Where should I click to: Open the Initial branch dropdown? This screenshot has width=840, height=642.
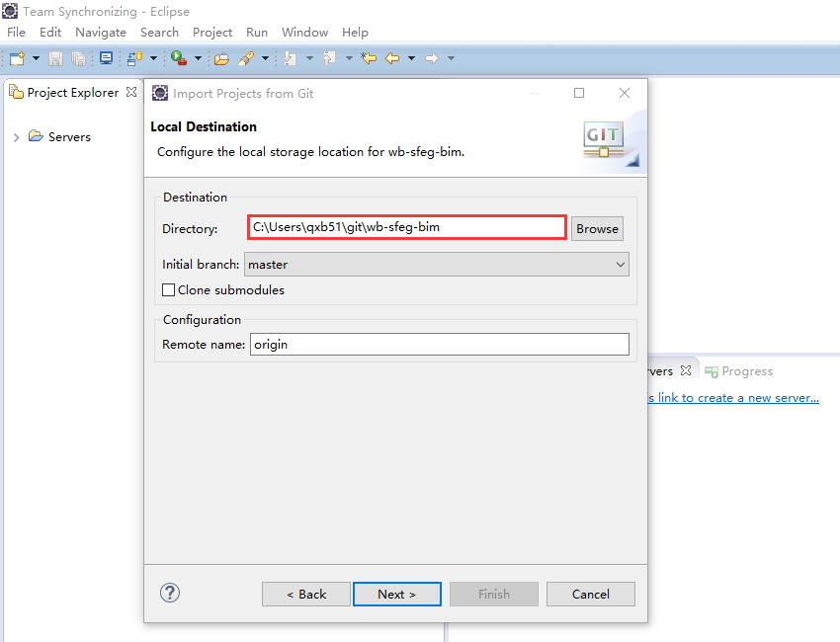tap(437, 265)
